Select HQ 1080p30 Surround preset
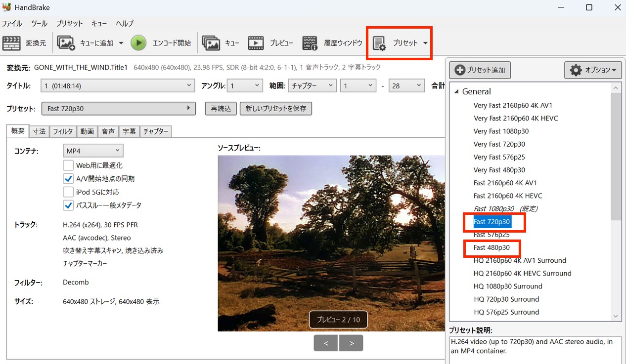This screenshot has width=626, height=364. (x=508, y=286)
